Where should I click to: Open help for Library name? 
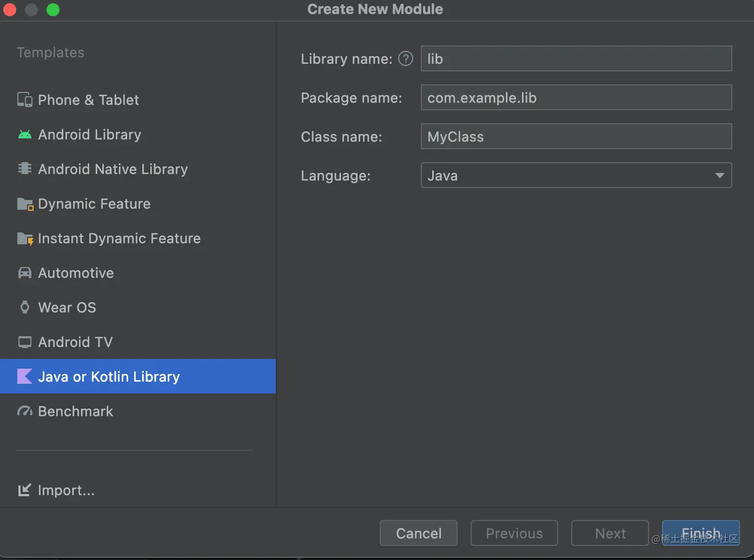[x=406, y=58]
